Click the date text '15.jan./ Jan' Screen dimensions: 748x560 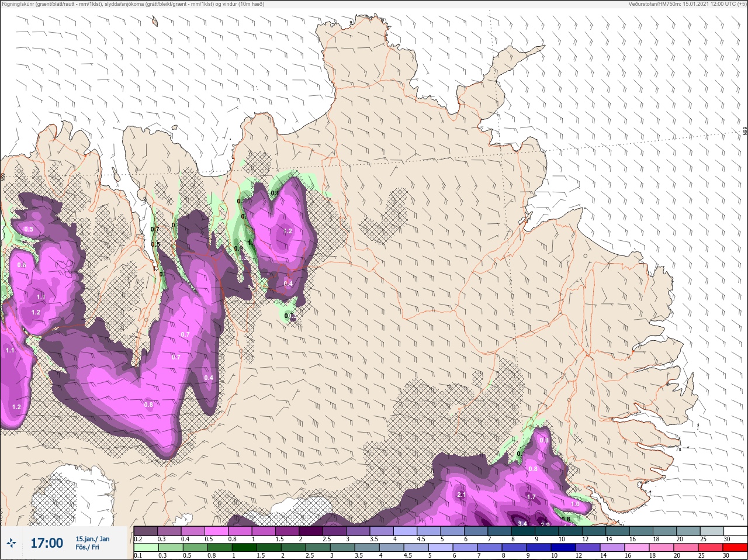(x=92, y=539)
